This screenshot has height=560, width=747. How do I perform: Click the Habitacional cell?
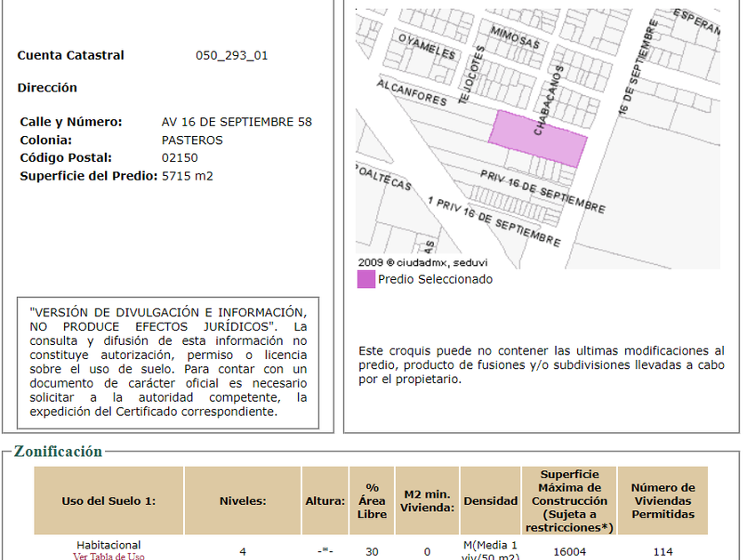tap(108, 545)
